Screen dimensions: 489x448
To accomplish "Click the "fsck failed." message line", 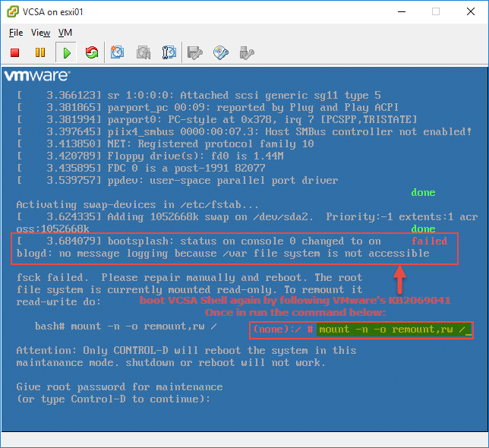I will click(189, 277).
